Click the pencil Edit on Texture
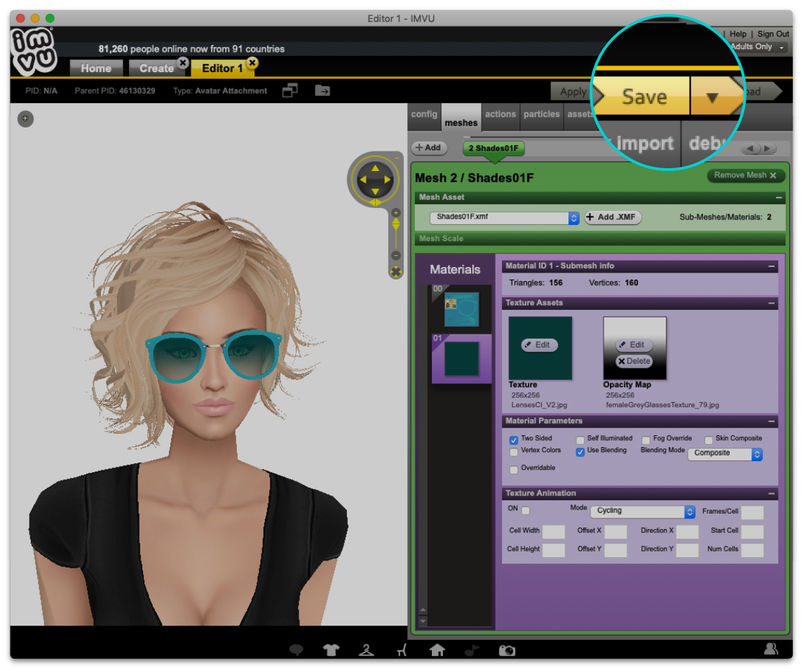This screenshot has width=804, height=672. pos(540,345)
